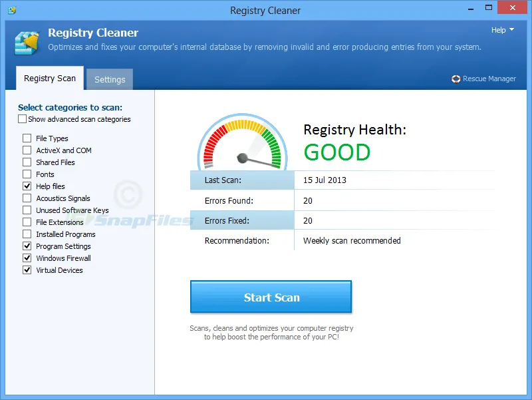The width and height of the screenshot is (532, 400).
Task: Click the Registry Cleaner logo in header
Action: (27, 43)
